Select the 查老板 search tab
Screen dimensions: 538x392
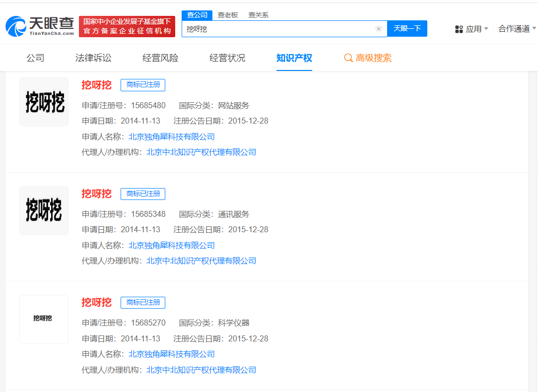228,15
